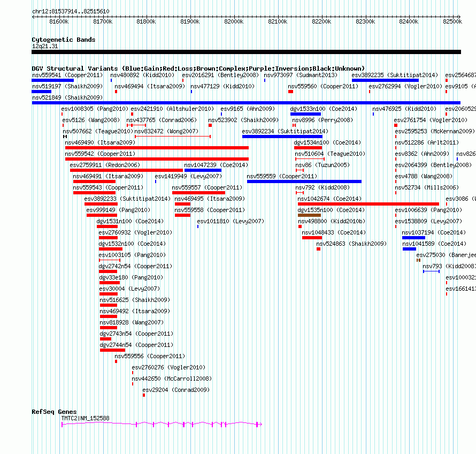Click the DGV Structural Variants track title
This screenshot has height=454, width=476.
(x=198, y=69)
